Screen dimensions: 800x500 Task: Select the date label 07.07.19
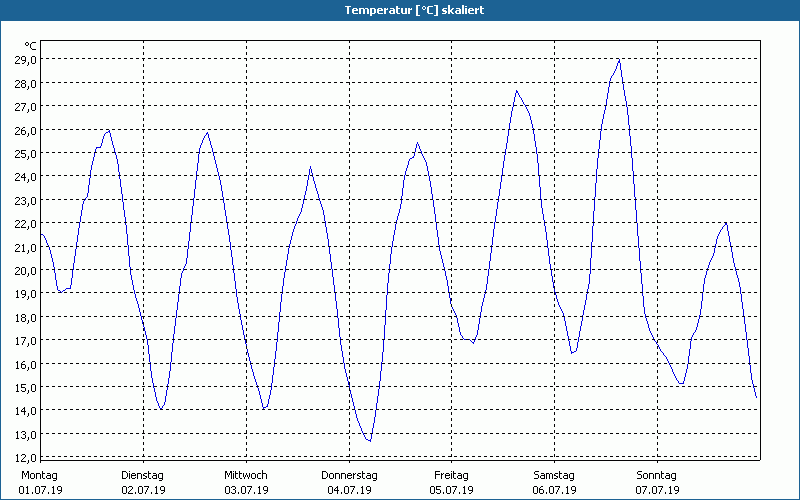pyautogui.click(x=657, y=490)
